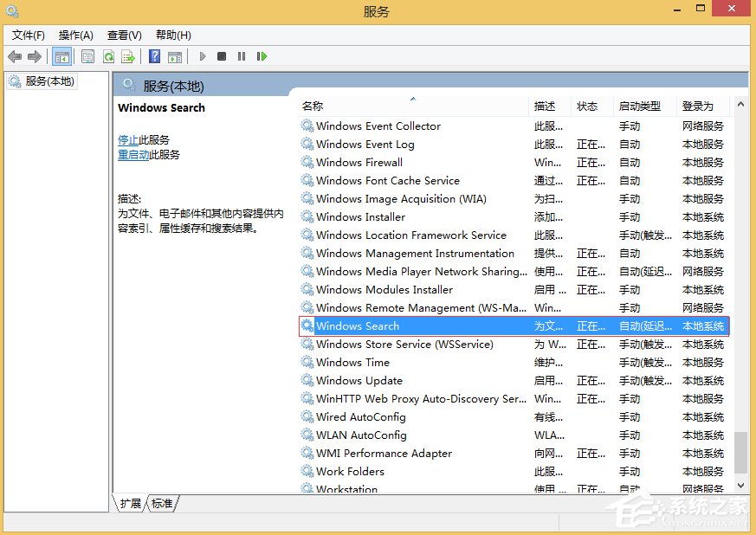
Task: Open the properties dialog toolbar icon
Action: [87, 55]
